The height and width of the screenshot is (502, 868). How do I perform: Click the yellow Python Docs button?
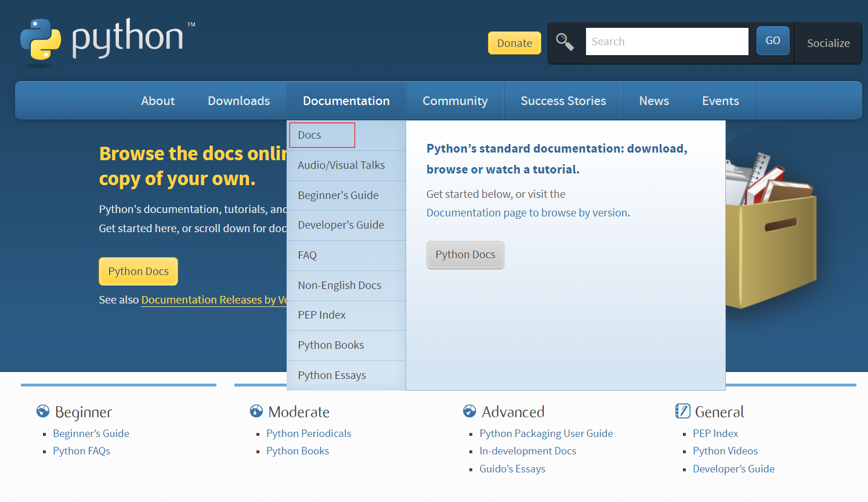138,271
